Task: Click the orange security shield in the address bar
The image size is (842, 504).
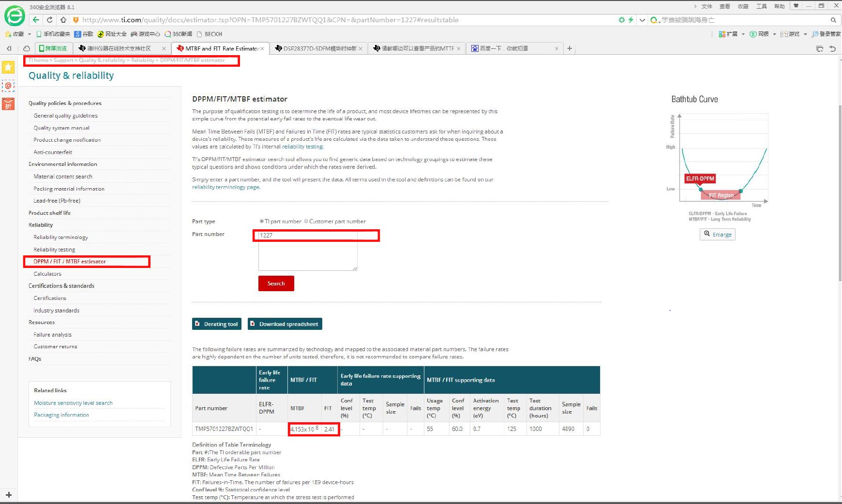Action: (75, 20)
